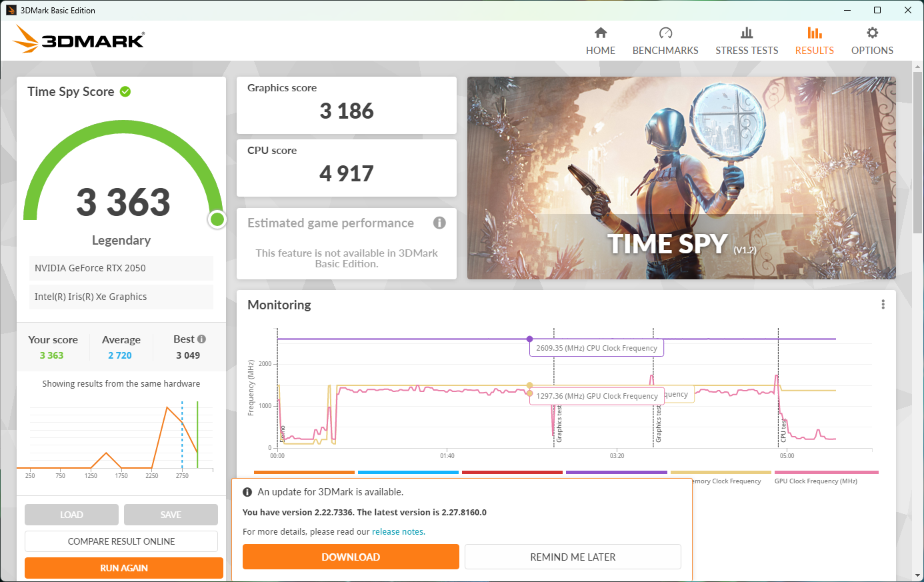Click the green score gauge end knob
This screenshot has width=924, height=582.
click(217, 219)
